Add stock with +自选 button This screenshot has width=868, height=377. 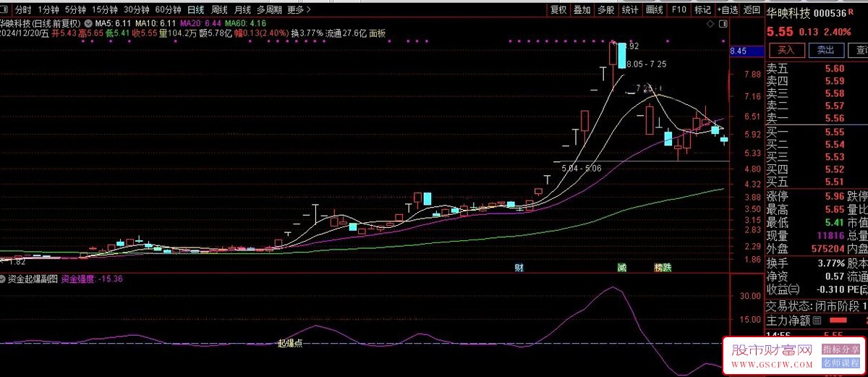tap(728, 10)
